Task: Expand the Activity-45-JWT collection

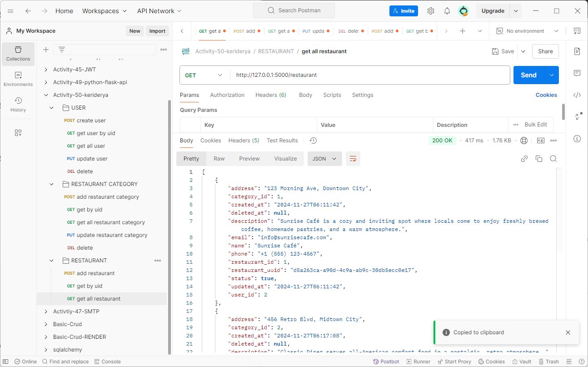Action: pyautogui.click(x=75, y=70)
